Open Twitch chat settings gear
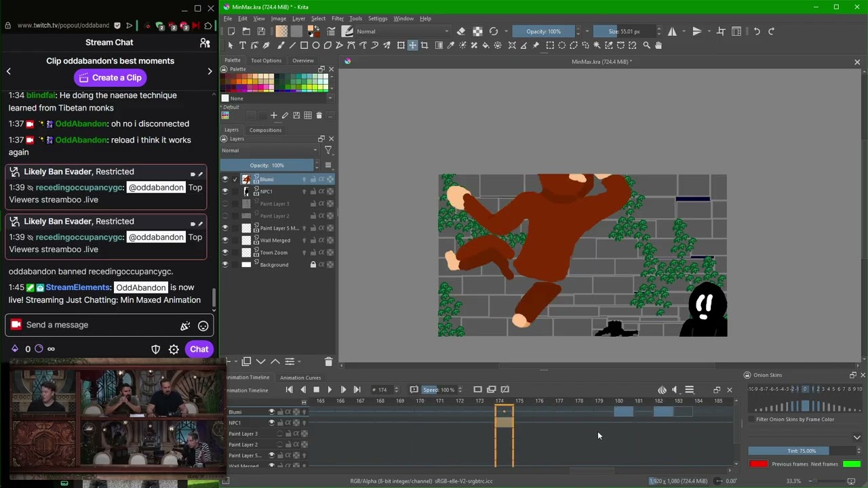The height and width of the screenshot is (488, 868). coord(174,349)
